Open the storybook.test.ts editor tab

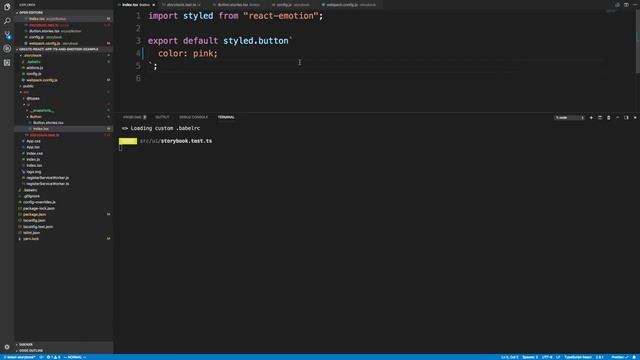[181, 5]
